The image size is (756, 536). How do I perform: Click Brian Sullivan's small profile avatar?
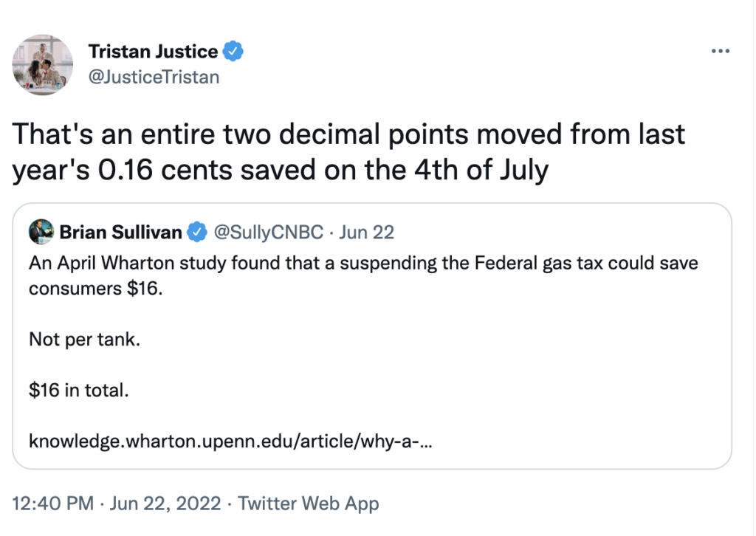click(x=41, y=233)
